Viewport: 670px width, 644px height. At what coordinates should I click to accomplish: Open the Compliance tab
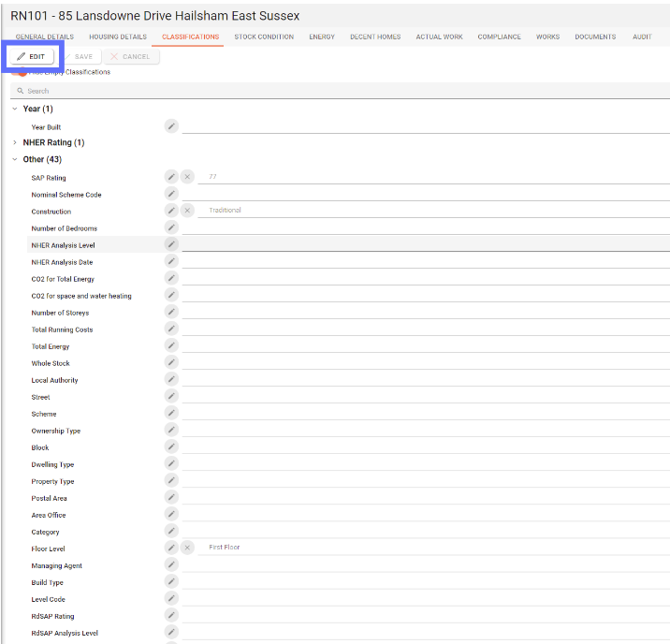499,37
